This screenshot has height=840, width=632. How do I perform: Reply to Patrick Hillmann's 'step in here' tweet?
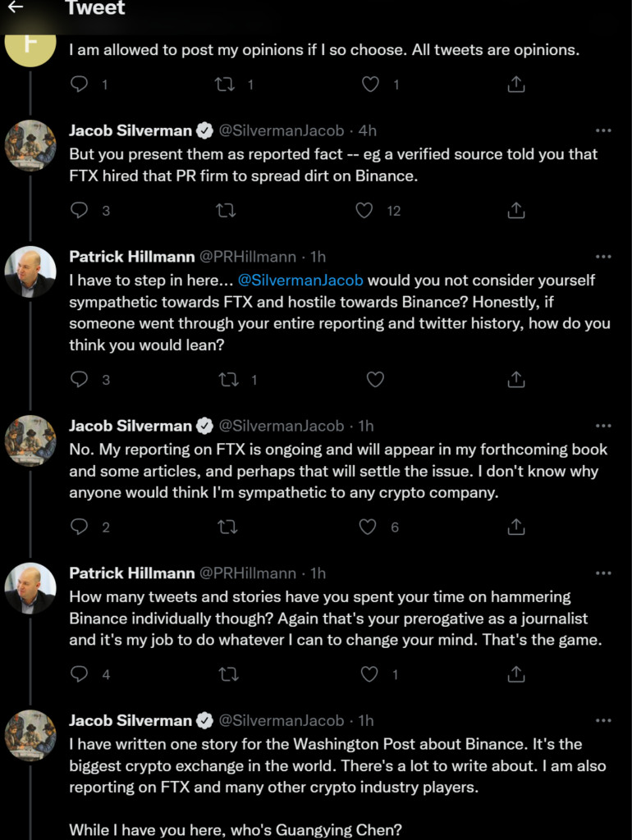80,379
